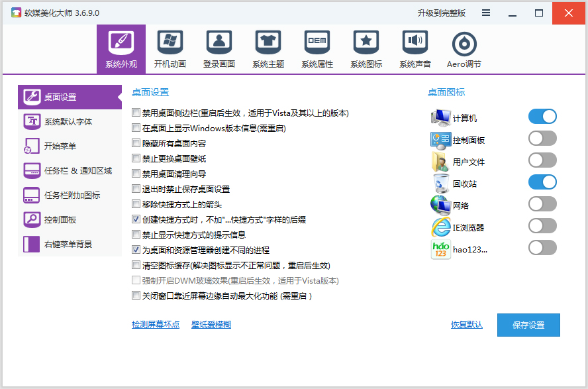The height and width of the screenshot is (389, 588).
Task: Check 禁止更换桌面壁纸 option
Action: (136, 158)
